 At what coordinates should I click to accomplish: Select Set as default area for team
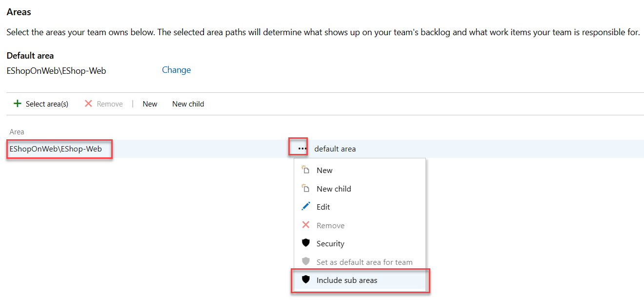coord(364,262)
